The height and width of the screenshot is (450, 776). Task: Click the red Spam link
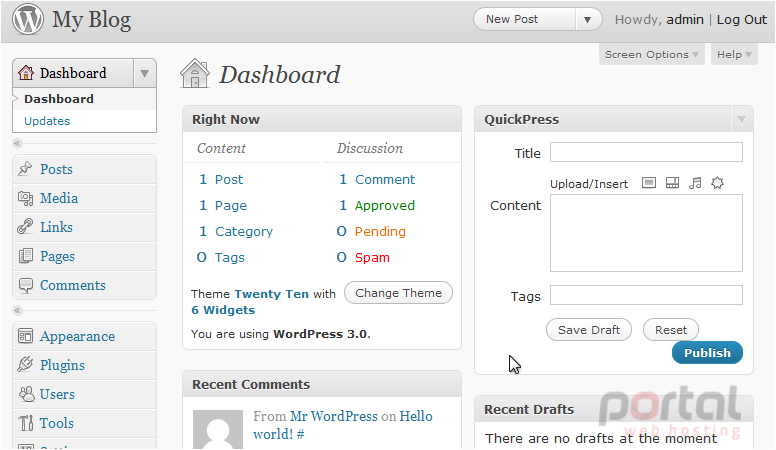pos(372,257)
